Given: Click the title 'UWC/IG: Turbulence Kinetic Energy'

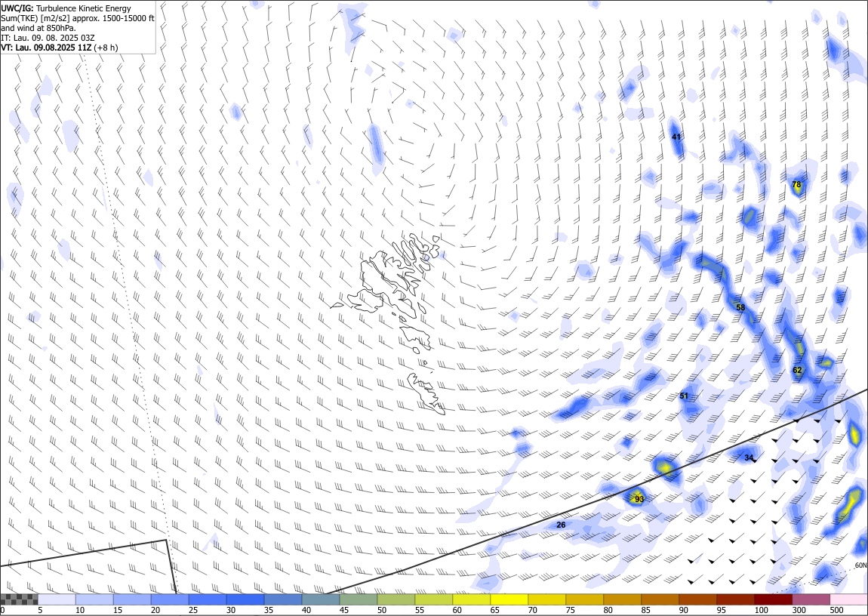Looking at the screenshot, I should click(x=66, y=8).
